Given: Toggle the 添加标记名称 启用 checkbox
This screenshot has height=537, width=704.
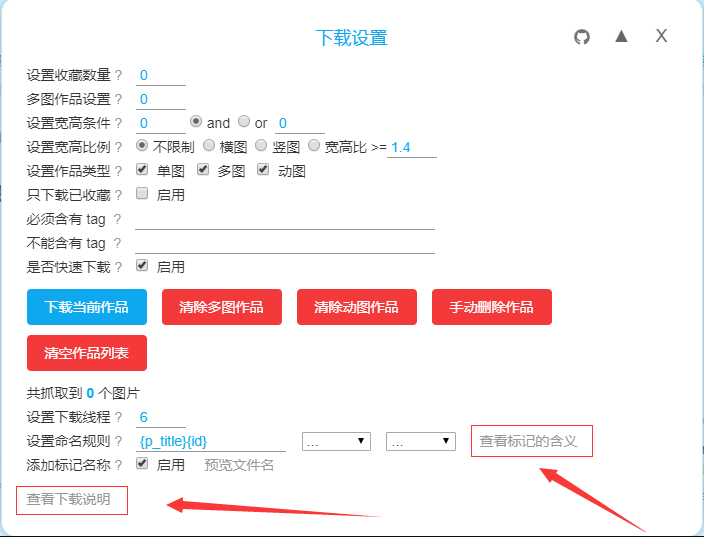Looking at the screenshot, I should 142,463.
